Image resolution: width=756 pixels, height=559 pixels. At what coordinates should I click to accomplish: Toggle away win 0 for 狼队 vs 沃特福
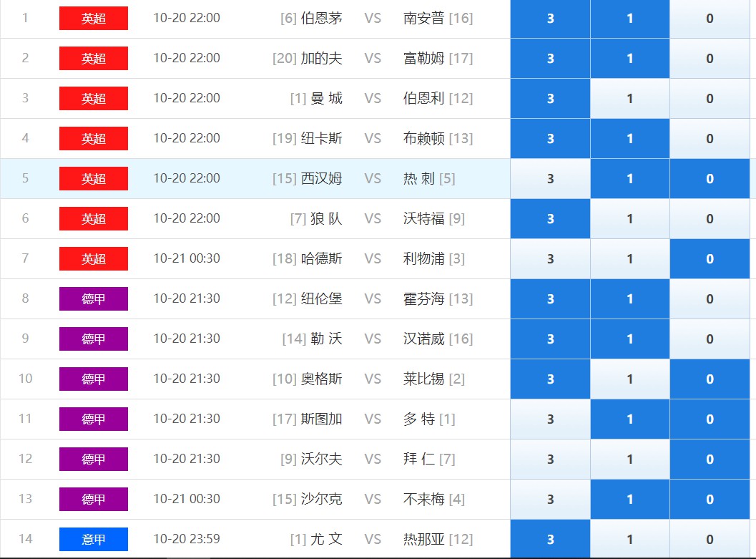(x=710, y=218)
